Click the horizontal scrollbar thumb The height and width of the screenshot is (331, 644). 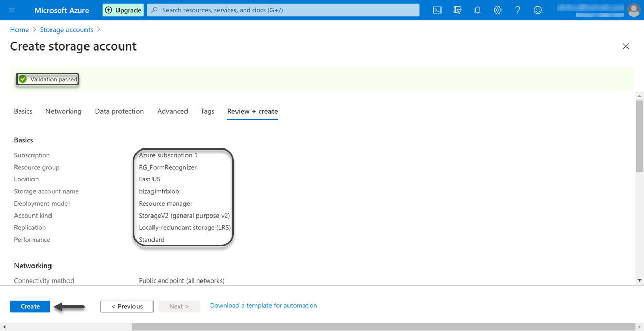pyautogui.click(x=383, y=327)
